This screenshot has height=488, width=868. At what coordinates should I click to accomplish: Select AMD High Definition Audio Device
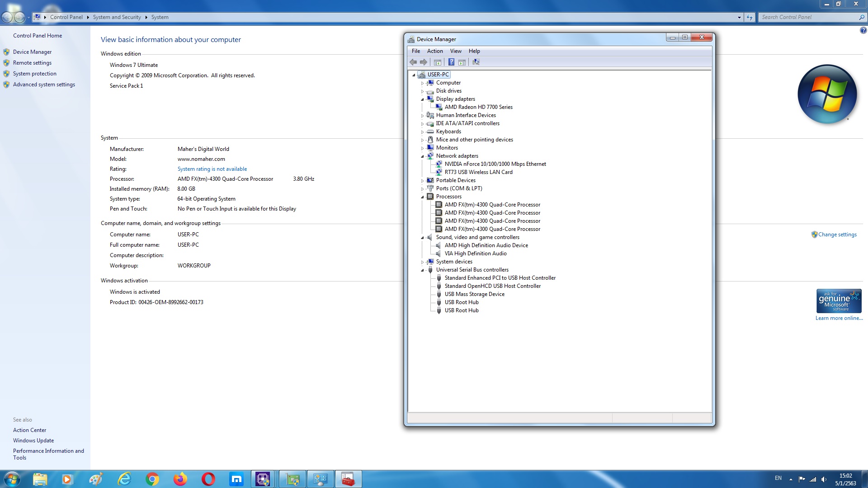pyautogui.click(x=486, y=245)
